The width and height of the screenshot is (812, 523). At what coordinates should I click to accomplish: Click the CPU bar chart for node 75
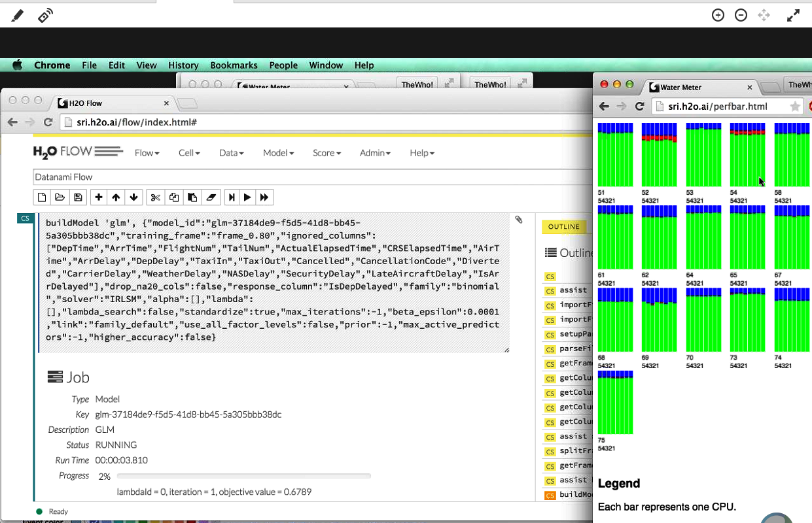click(x=615, y=402)
